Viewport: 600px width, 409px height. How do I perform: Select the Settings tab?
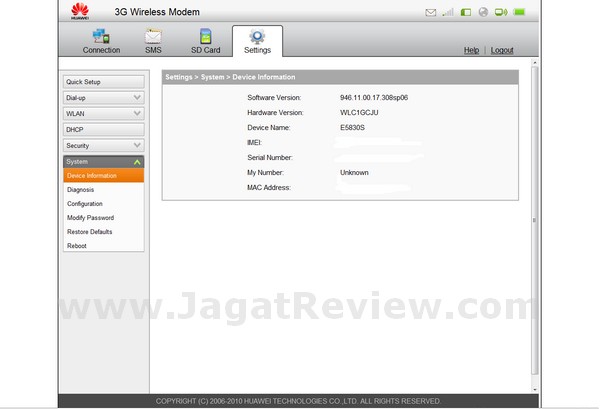click(x=257, y=42)
